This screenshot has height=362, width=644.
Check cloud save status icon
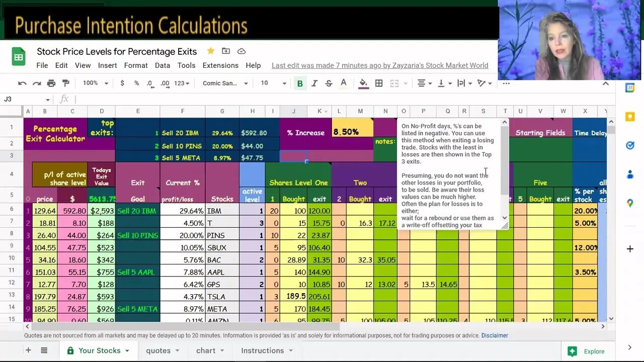tap(242, 51)
